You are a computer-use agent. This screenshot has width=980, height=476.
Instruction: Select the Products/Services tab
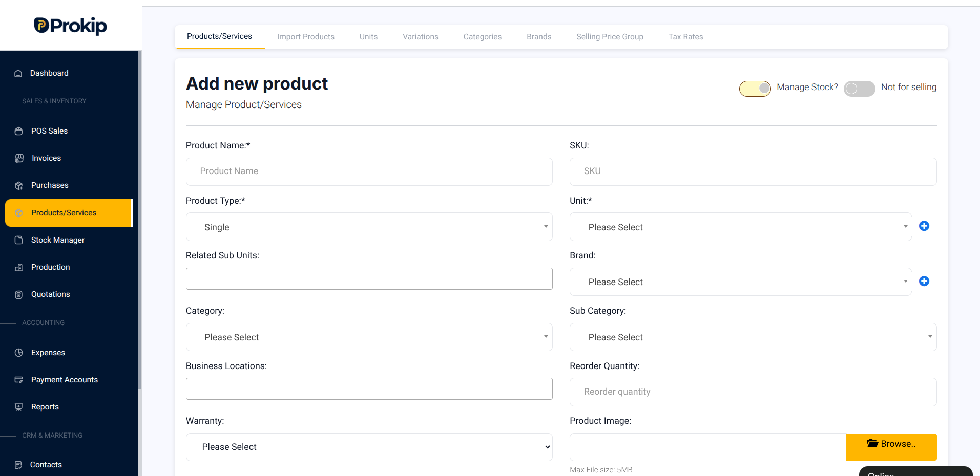pos(219,36)
